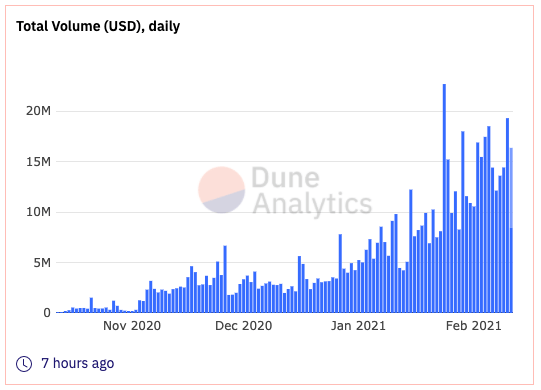The height and width of the screenshot is (390, 541).
Task: Click the tallest bar exceeding 20M
Action: pyautogui.click(x=444, y=198)
